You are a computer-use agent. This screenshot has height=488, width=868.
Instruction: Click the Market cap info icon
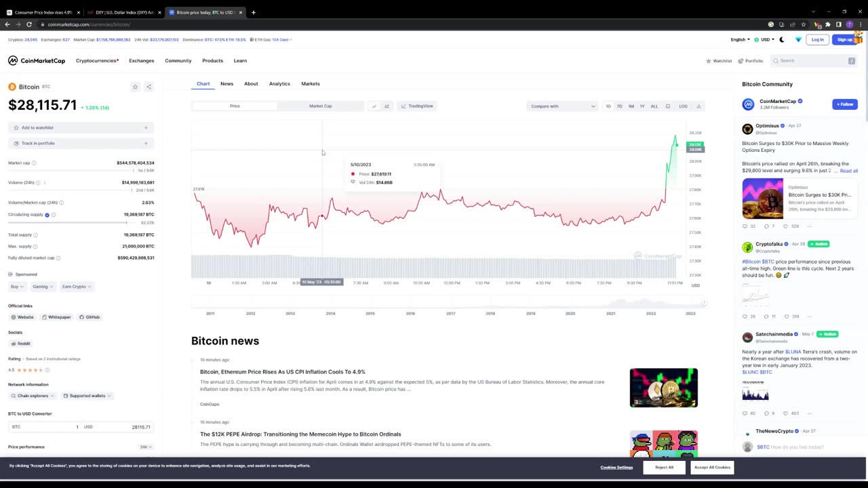(34, 163)
